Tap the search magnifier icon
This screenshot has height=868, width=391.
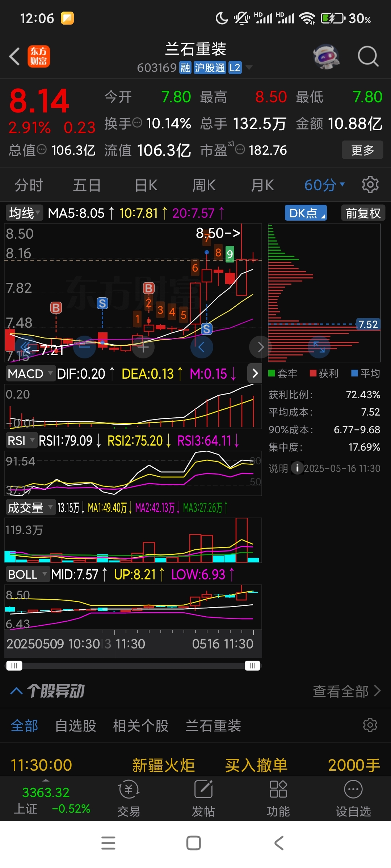pos(368,56)
